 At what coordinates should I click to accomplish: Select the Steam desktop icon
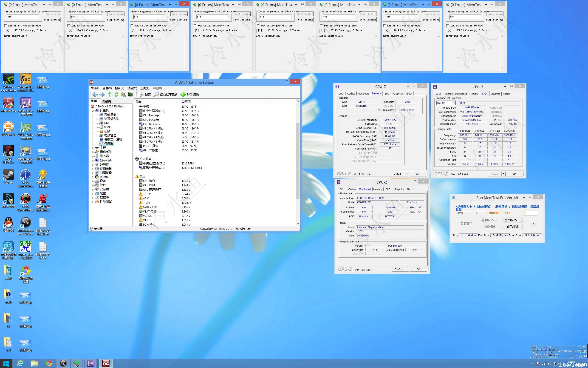click(x=8, y=177)
